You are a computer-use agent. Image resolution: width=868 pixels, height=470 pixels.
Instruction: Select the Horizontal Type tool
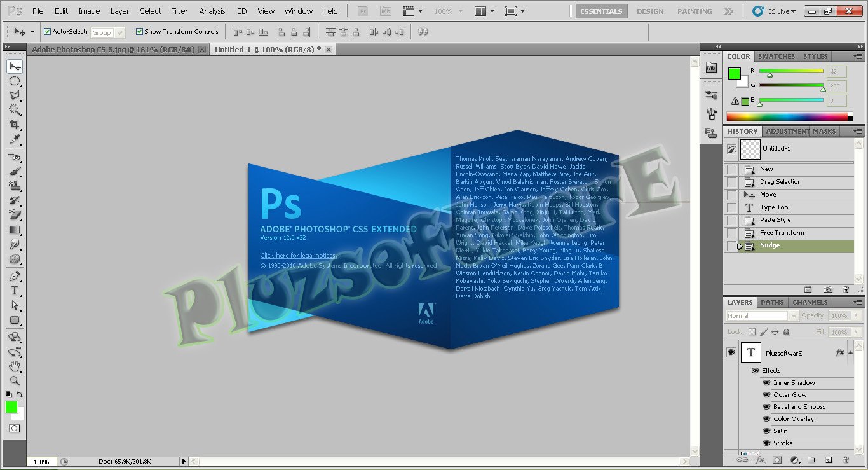15,291
